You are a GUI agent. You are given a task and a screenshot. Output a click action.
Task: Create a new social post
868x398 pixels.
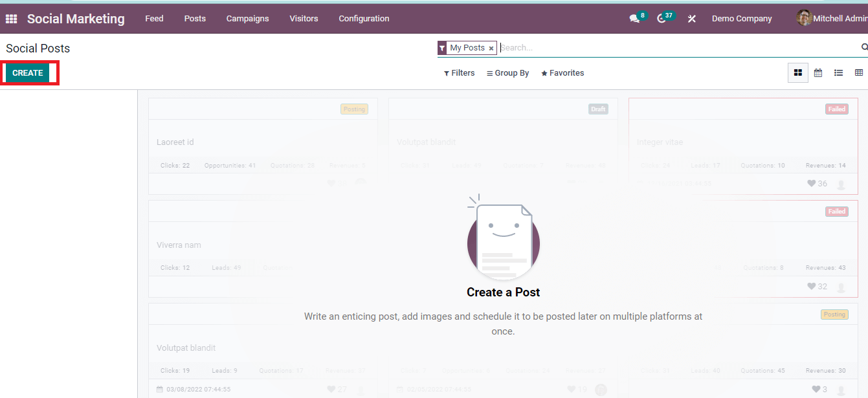(x=27, y=73)
